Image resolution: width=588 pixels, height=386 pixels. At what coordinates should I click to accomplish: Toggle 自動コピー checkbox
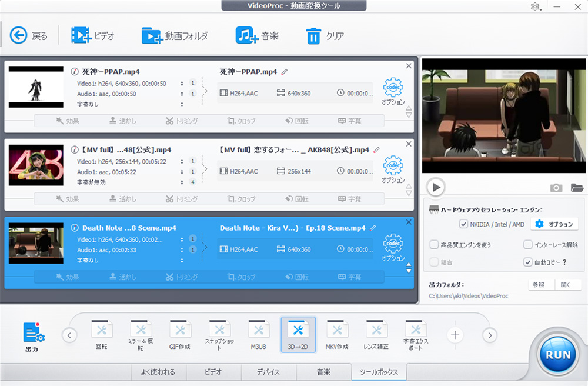[x=527, y=262]
